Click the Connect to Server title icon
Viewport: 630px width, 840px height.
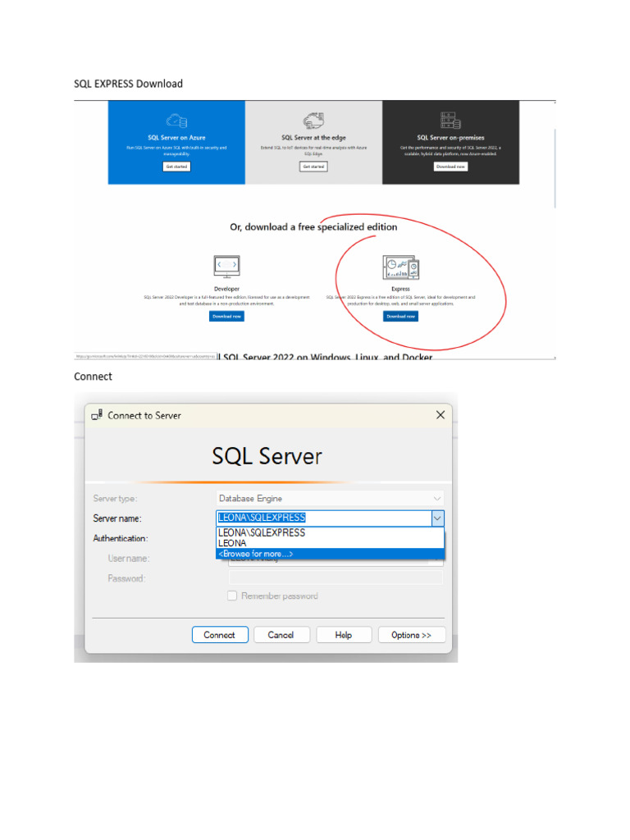pyautogui.click(x=97, y=415)
